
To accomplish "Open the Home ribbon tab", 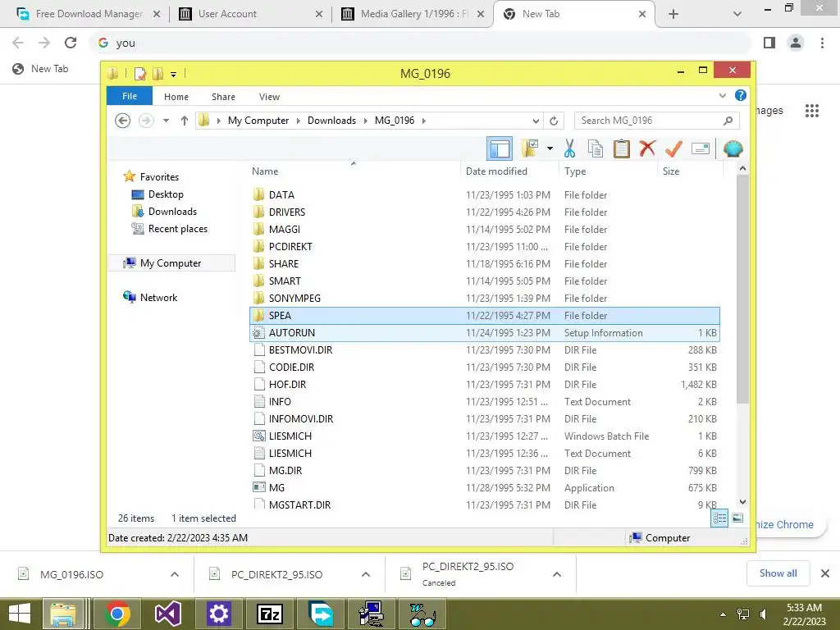I will pos(176,97).
